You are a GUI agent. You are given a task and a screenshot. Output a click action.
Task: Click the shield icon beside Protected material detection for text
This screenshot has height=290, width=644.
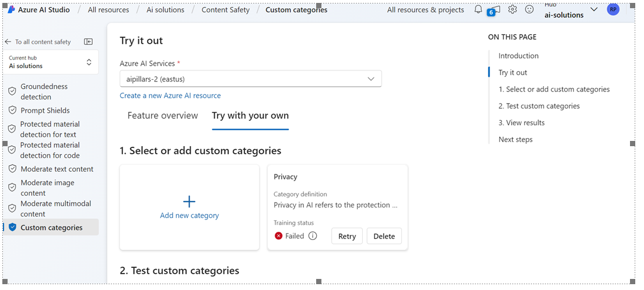(x=12, y=129)
